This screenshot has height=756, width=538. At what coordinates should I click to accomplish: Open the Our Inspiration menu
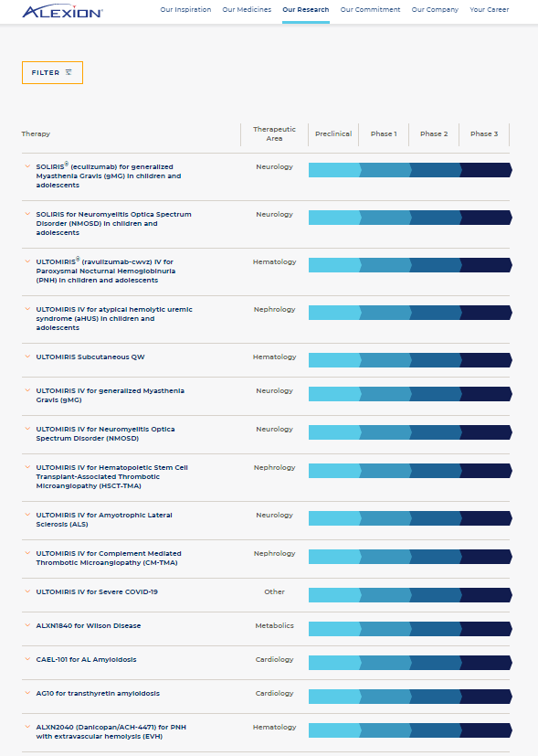[x=185, y=10]
